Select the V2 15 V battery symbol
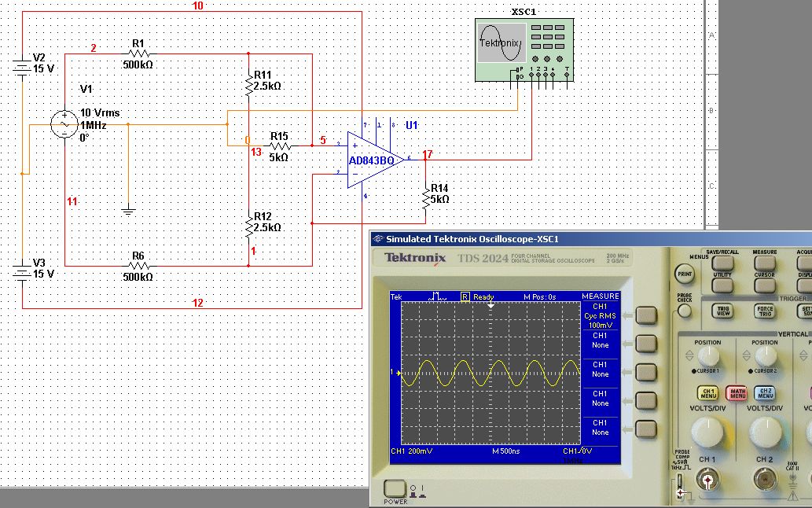 [22, 68]
